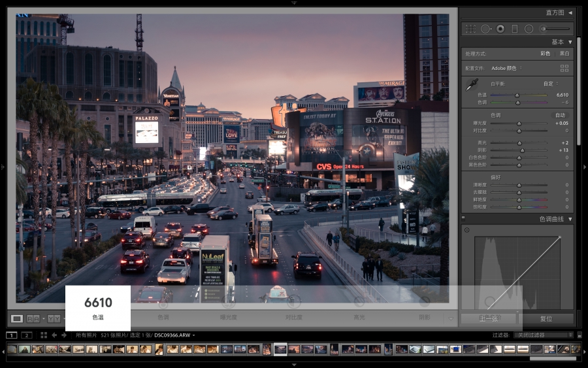Viewport: 588px width, 368px height.
Task: Adjust the 黑色色阶 blacks slider
Action: coord(519,165)
